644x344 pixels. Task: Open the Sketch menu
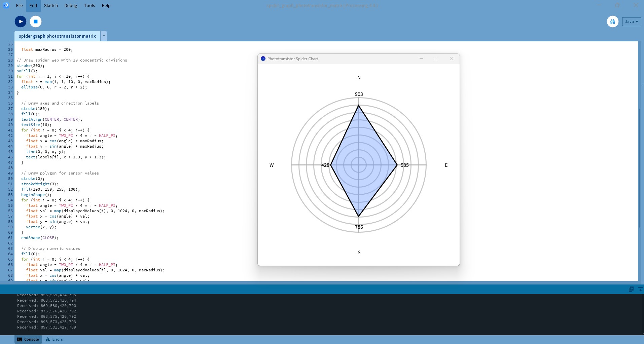pos(51,5)
